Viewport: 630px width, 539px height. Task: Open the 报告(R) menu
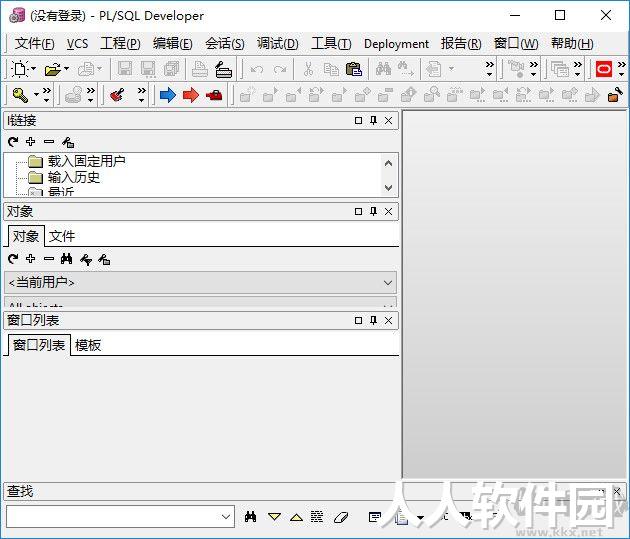461,43
